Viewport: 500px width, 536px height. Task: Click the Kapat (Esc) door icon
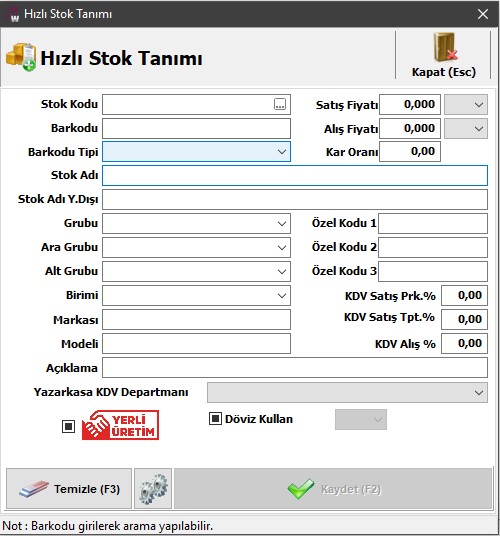pos(445,47)
